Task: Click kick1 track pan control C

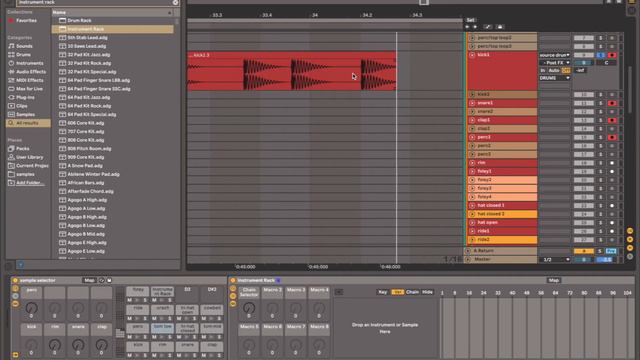Action: 607,63
